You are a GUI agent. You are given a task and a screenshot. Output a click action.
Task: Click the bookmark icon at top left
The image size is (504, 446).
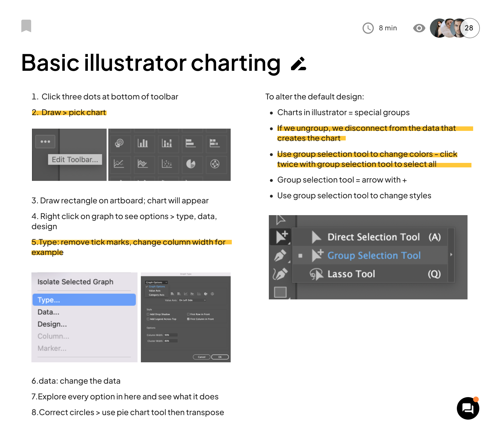click(x=26, y=26)
